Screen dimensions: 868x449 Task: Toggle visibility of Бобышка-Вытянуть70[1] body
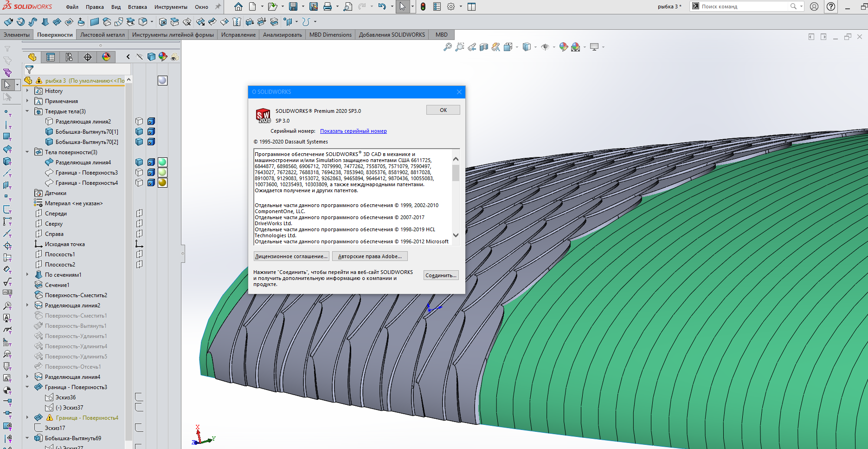(139, 131)
